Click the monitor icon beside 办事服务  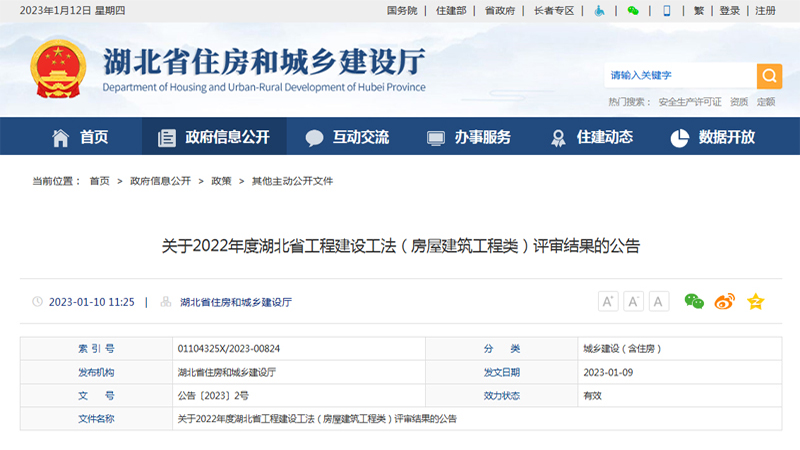[436, 138]
